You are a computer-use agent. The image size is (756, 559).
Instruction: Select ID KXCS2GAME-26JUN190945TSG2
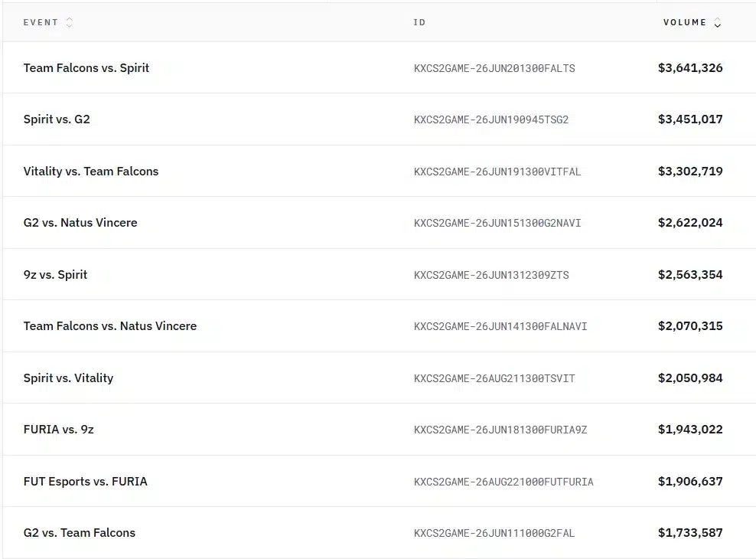click(491, 119)
